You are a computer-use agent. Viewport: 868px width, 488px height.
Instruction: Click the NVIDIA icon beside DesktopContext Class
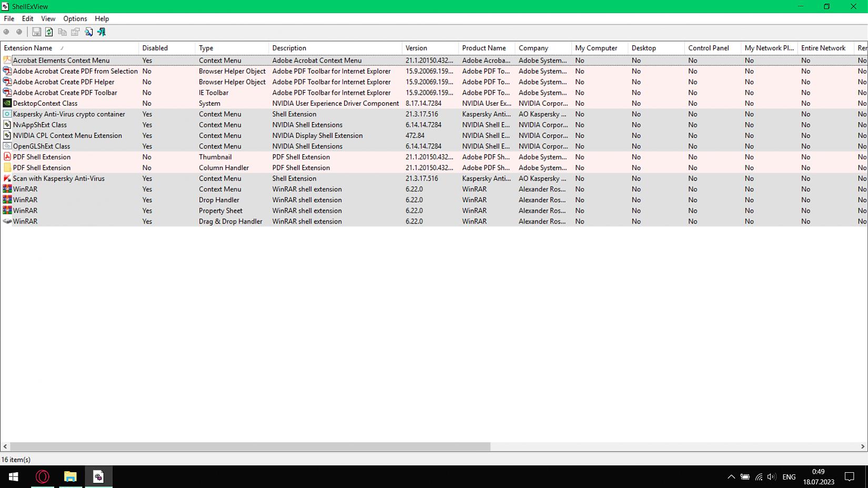[7, 104]
